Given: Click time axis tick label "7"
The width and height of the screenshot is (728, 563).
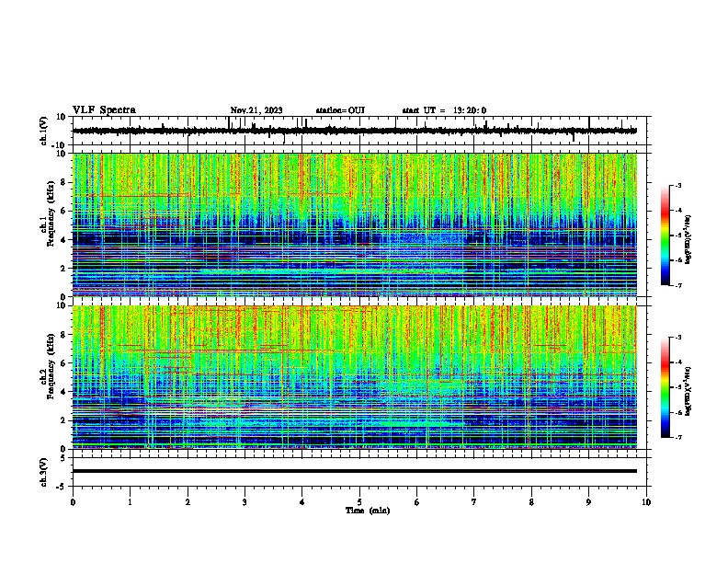Looking at the screenshot, I should (x=474, y=502).
